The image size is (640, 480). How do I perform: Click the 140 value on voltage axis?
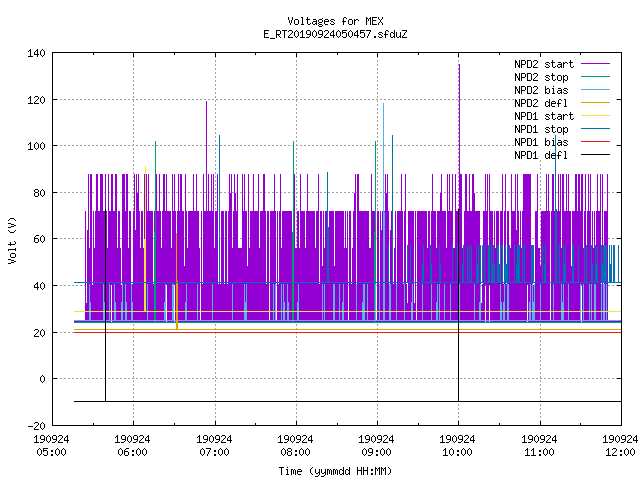pos(36,53)
